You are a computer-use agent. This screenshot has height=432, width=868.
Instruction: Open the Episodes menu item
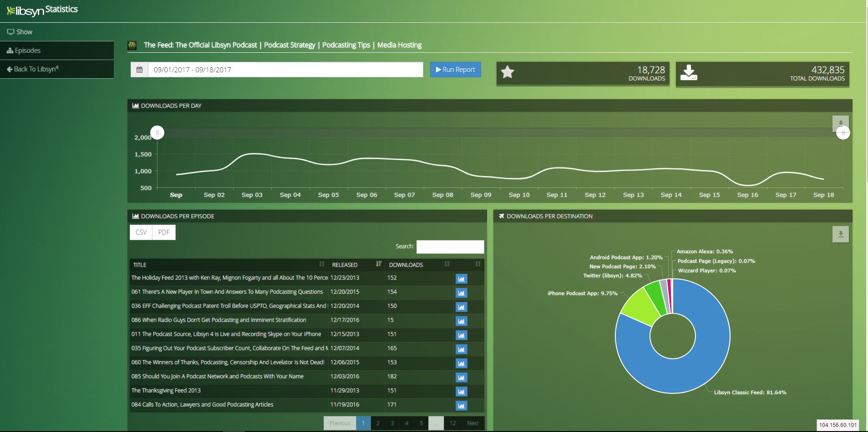(x=57, y=50)
